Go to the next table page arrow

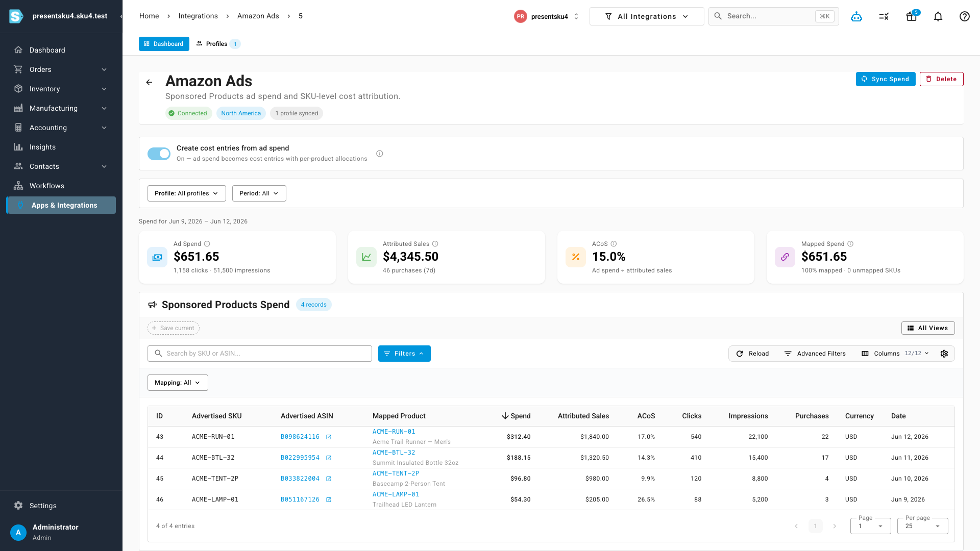835,526
